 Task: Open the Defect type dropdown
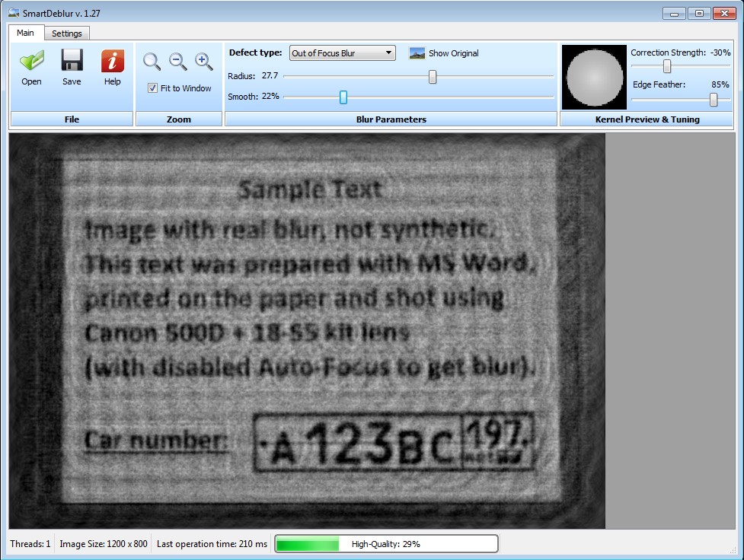[342, 53]
